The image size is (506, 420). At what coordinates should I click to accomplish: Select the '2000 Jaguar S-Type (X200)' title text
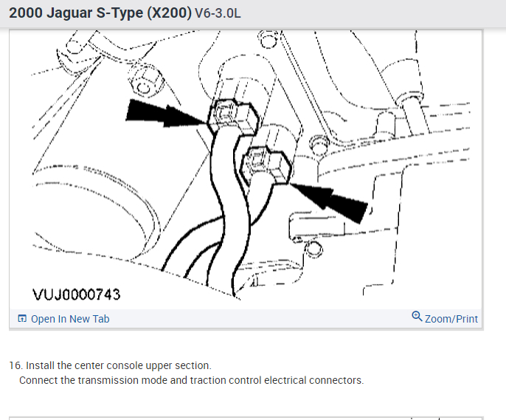(100, 13)
